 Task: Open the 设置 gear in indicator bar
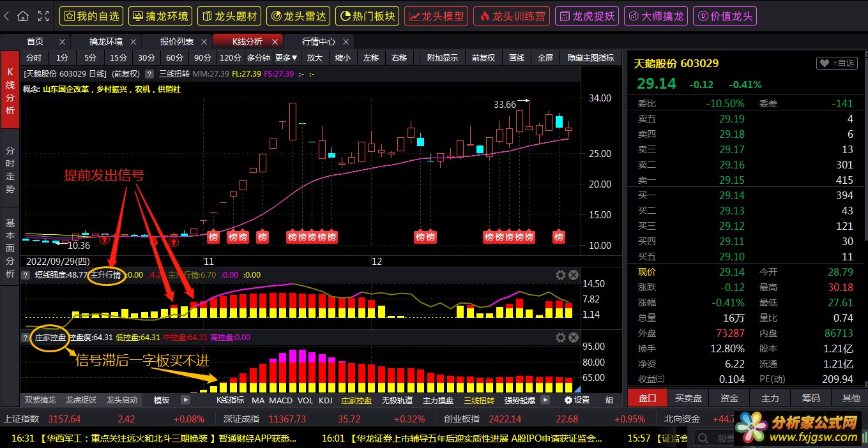(577, 400)
